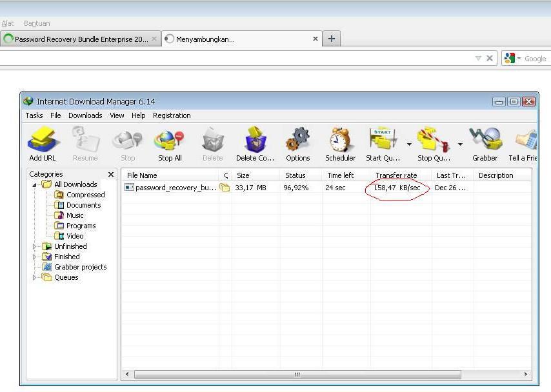Screen dimensions: 551x392
Task: Expand the Queues category node
Action: 34,277
